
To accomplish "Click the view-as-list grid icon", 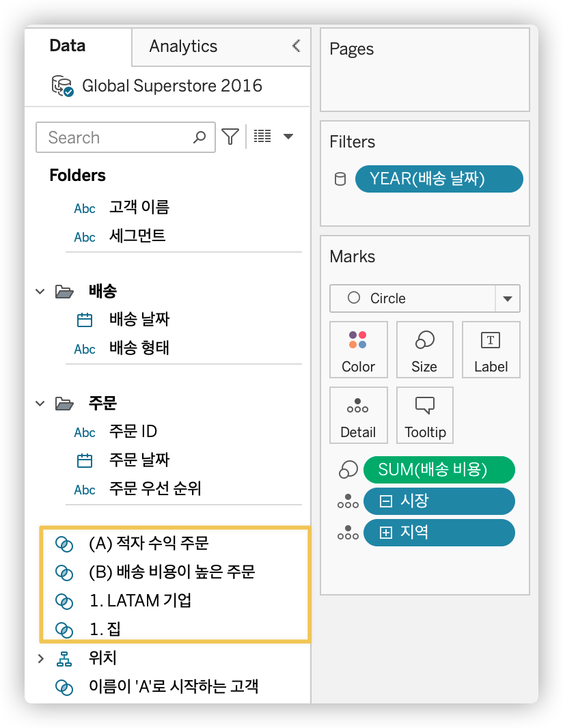I will click(262, 136).
